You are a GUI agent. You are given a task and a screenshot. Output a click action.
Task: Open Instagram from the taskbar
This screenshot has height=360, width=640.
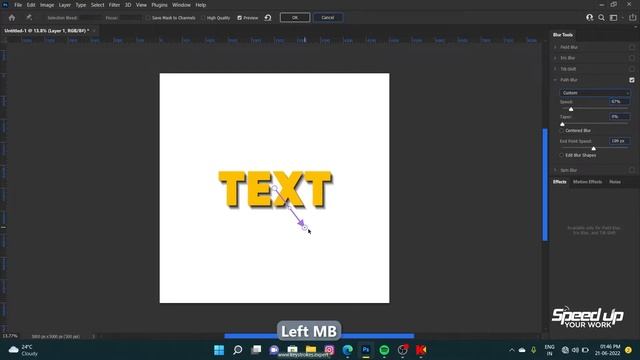pyautogui.click(x=329, y=350)
